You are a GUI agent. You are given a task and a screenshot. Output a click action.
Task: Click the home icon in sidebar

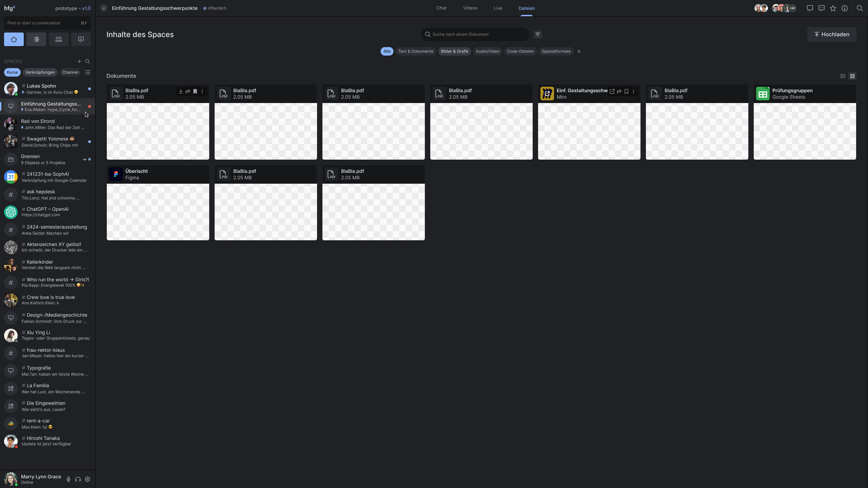click(14, 39)
